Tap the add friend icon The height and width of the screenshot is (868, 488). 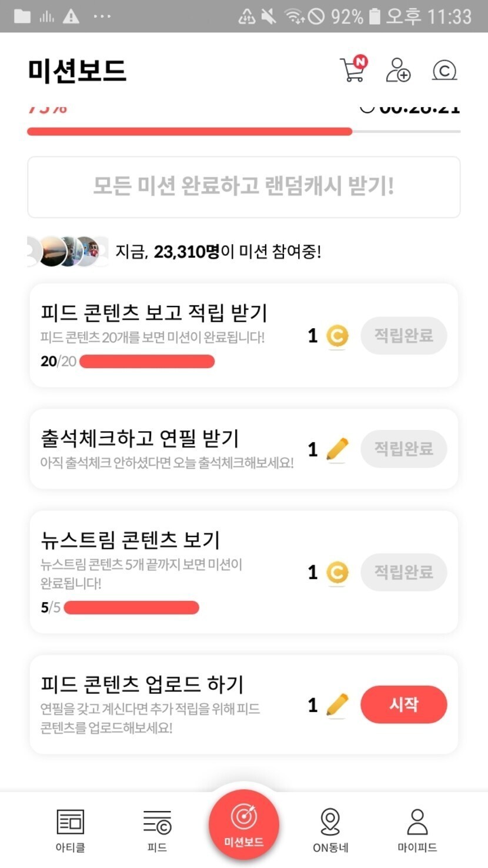tap(398, 71)
